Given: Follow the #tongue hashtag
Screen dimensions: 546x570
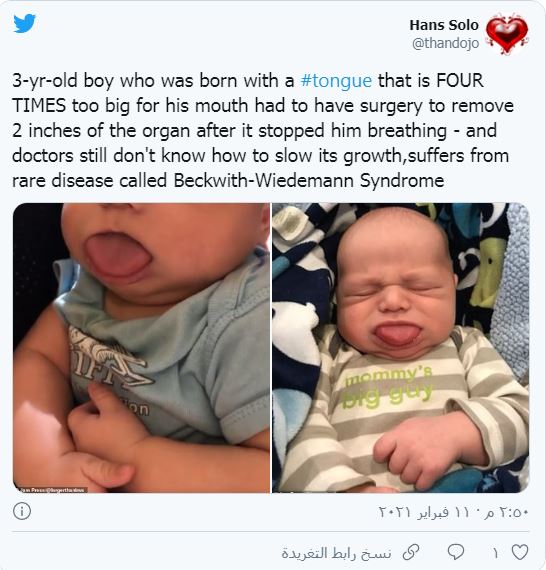Looking at the screenshot, I should [336, 81].
